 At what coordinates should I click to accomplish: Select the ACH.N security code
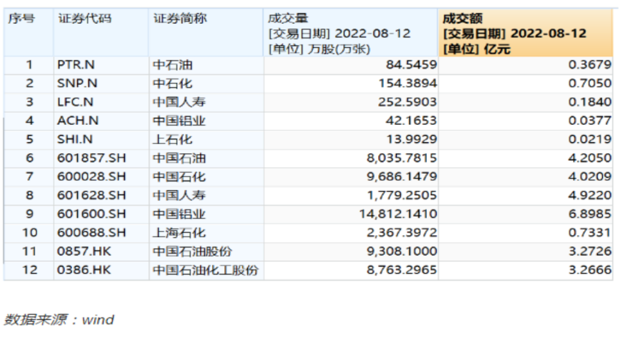pos(78,120)
